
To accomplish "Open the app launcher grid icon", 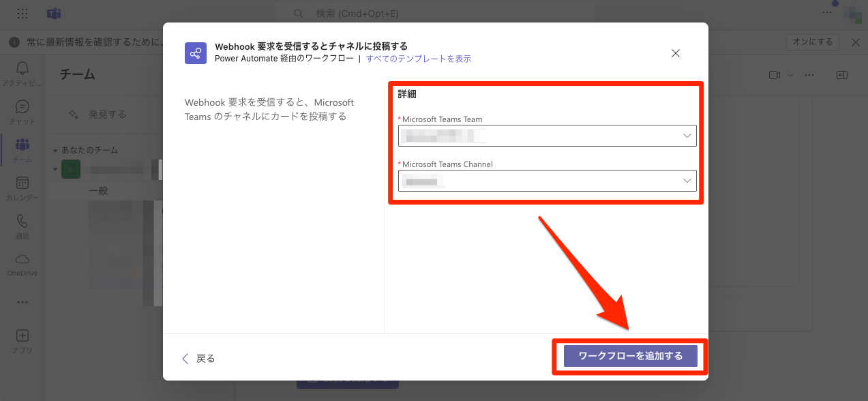I will pos(22,14).
